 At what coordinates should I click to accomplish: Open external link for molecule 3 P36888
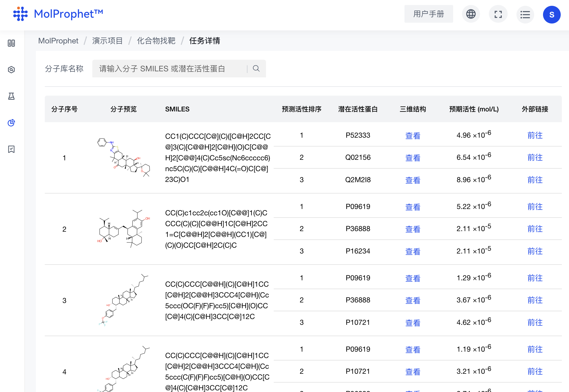point(535,300)
